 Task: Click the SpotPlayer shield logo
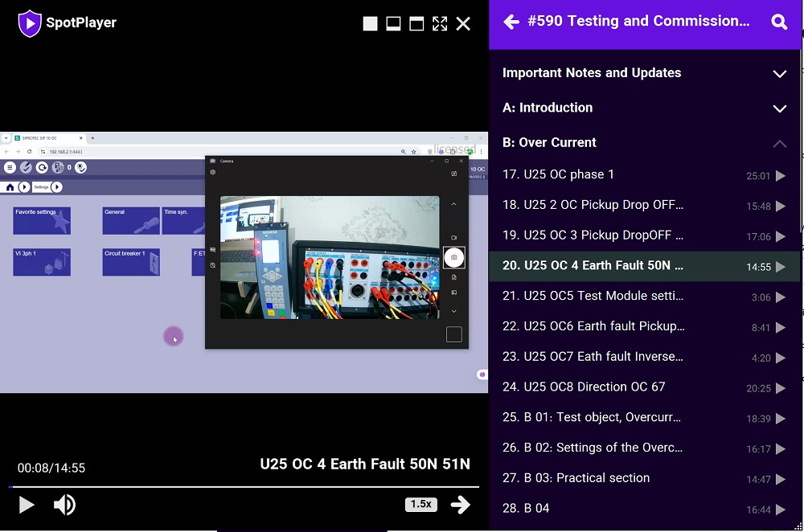click(30, 23)
